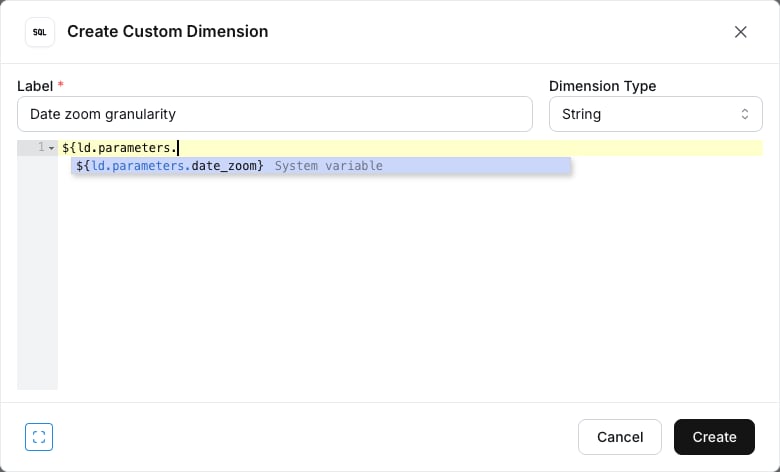Close the Create Custom Dimension dialog

tap(740, 32)
